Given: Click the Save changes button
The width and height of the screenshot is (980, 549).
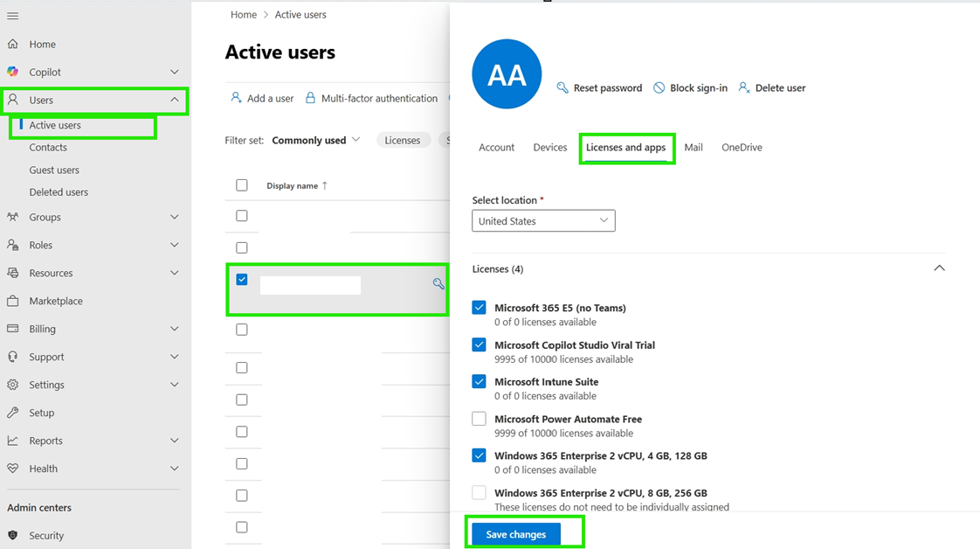Looking at the screenshot, I should [x=516, y=535].
